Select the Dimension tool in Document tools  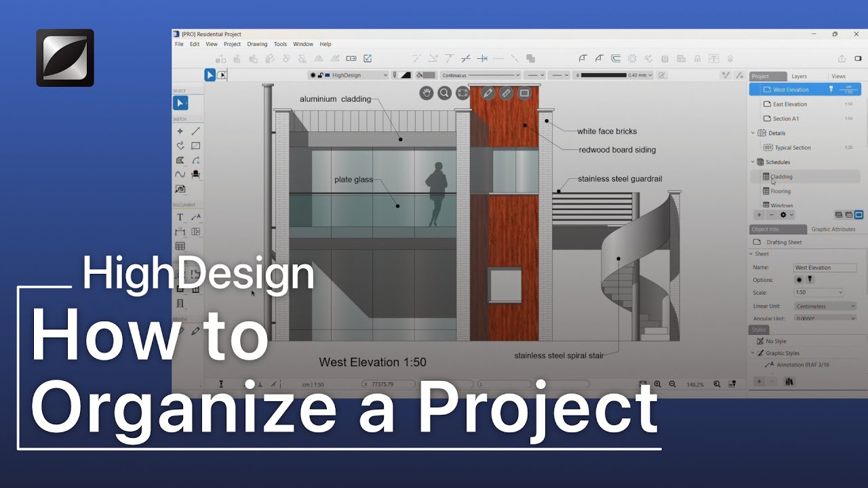[180, 232]
